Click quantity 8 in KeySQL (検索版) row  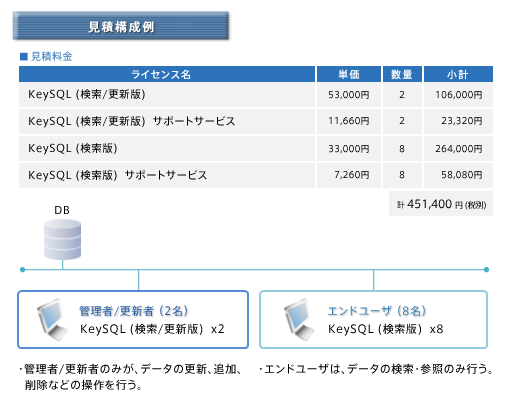pyautogui.click(x=402, y=148)
